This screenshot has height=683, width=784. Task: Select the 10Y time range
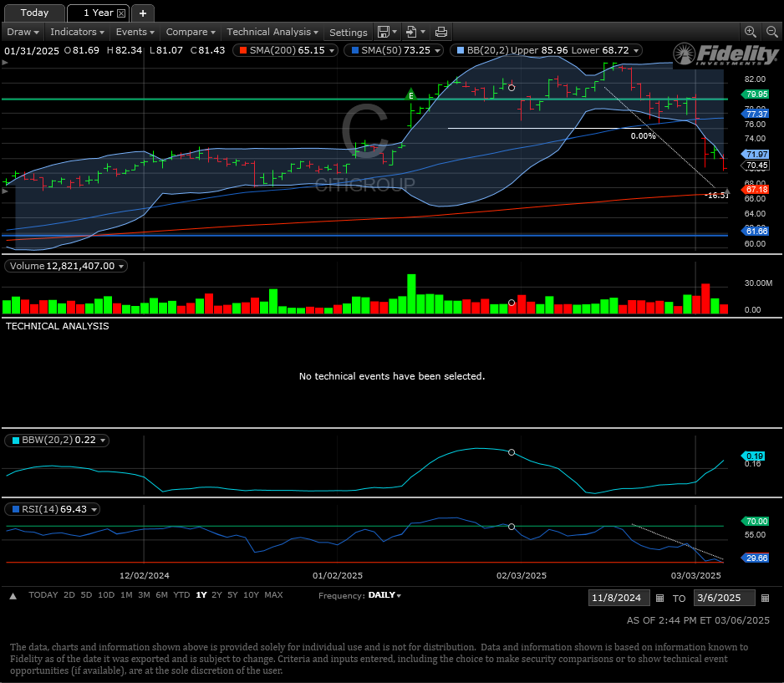coord(251,595)
